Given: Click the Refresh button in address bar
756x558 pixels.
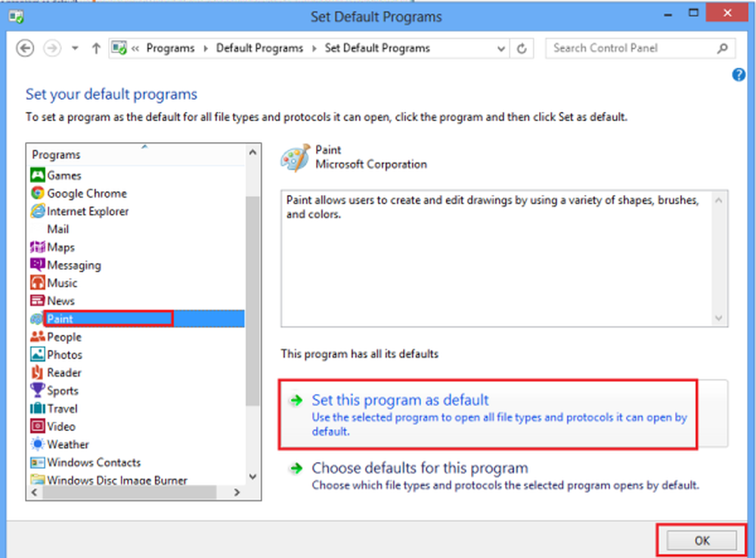Looking at the screenshot, I should (522, 48).
